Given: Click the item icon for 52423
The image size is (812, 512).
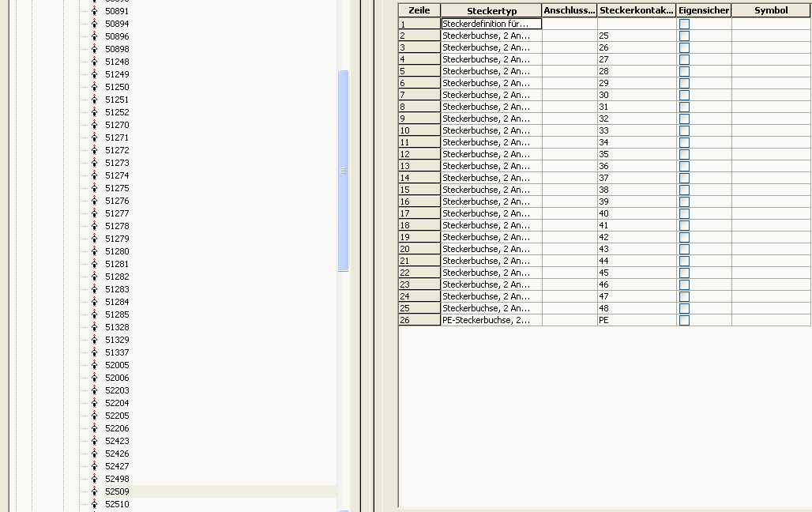Looking at the screenshot, I should pos(94,441).
